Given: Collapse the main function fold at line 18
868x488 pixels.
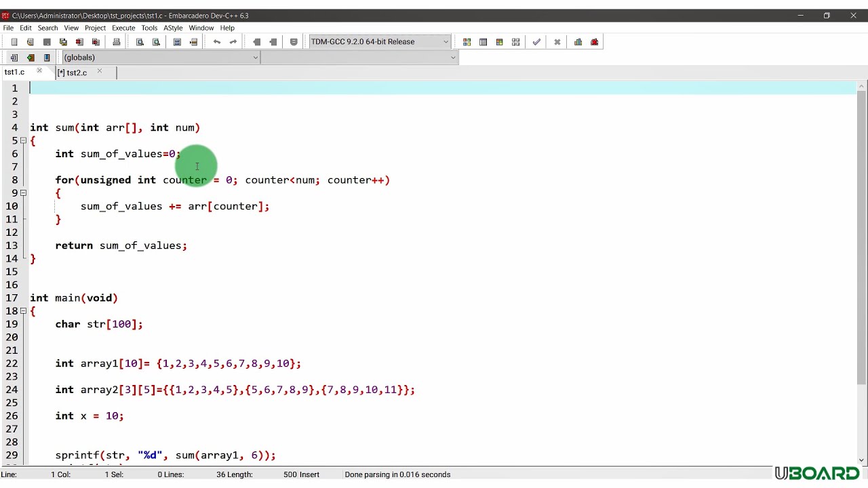Looking at the screenshot, I should point(23,311).
